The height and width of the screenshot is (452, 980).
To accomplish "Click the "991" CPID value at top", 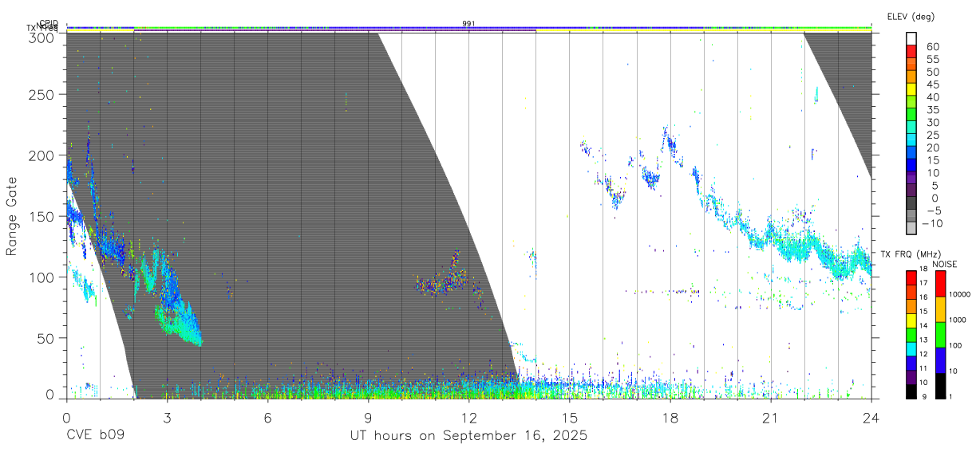I will (469, 24).
